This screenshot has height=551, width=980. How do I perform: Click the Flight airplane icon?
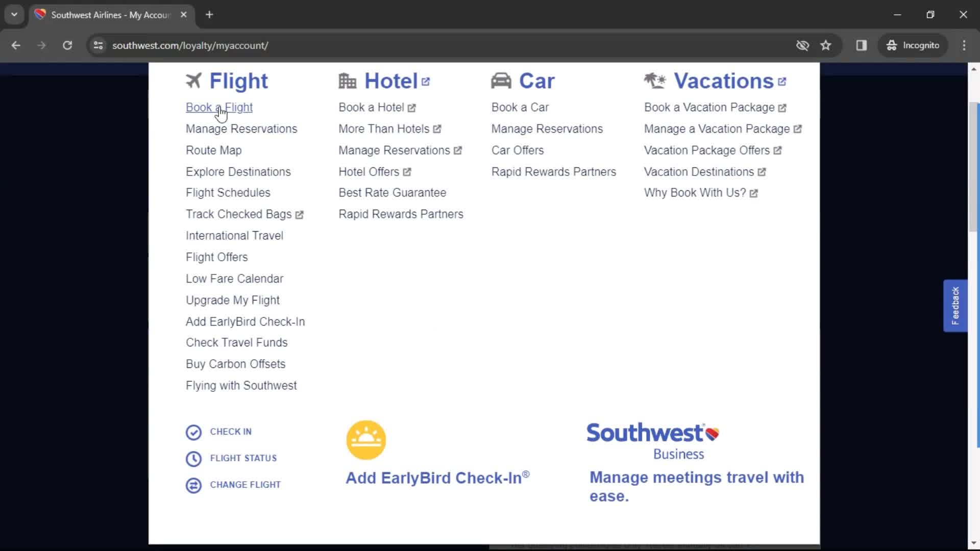pyautogui.click(x=193, y=80)
